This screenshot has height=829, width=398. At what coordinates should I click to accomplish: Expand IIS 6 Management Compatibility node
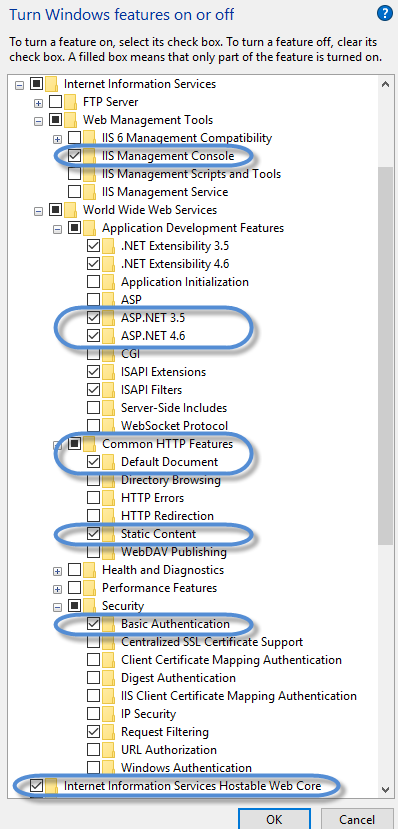click(58, 139)
